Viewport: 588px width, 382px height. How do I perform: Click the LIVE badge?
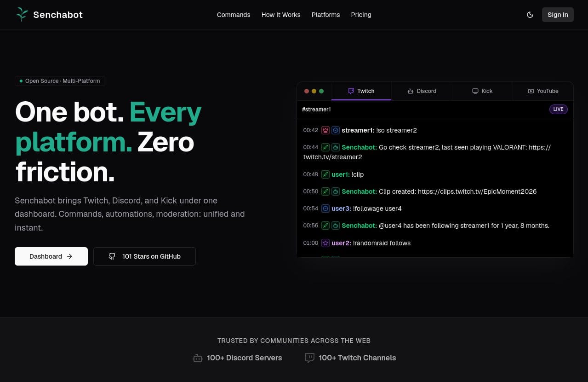(558, 110)
